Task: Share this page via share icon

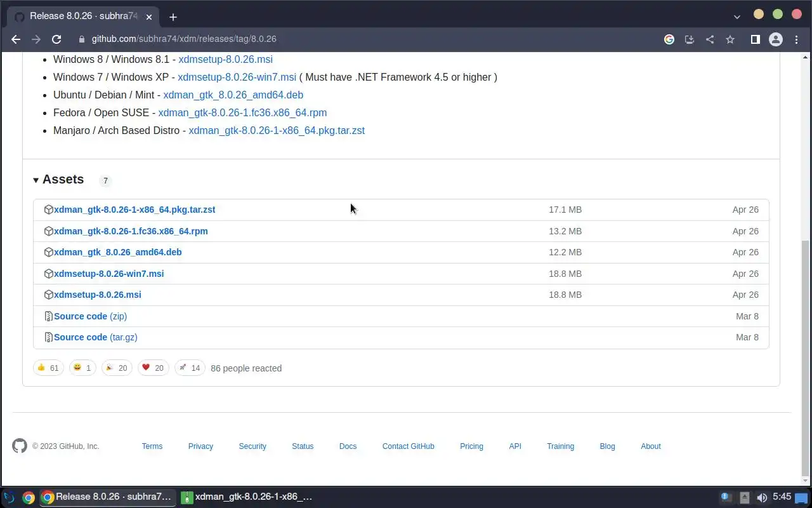Action: pyautogui.click(x=710, y=39)
